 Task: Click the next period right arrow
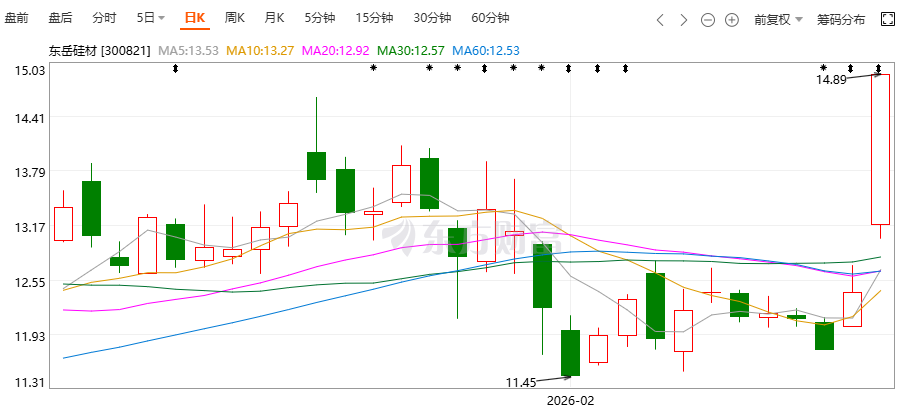pyautogui.click(x=684, y=19)
